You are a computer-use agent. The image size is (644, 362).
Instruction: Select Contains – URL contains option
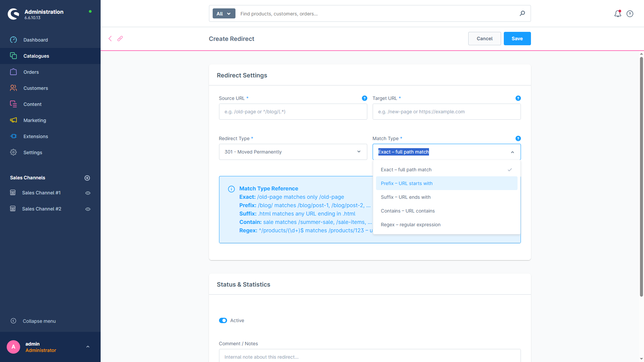(x=446, y=211)
